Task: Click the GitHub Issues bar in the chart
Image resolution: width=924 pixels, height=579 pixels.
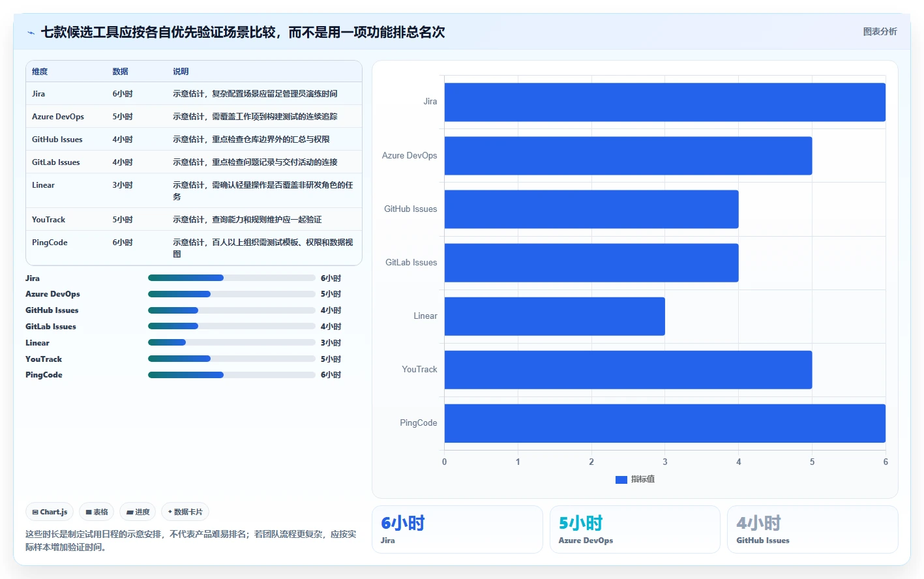Action: pos(591,209)
